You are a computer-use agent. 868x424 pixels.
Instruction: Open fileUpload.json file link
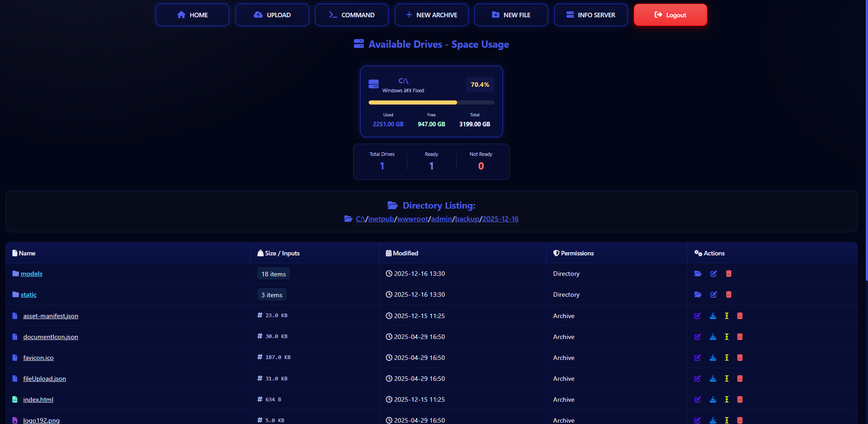44,379
